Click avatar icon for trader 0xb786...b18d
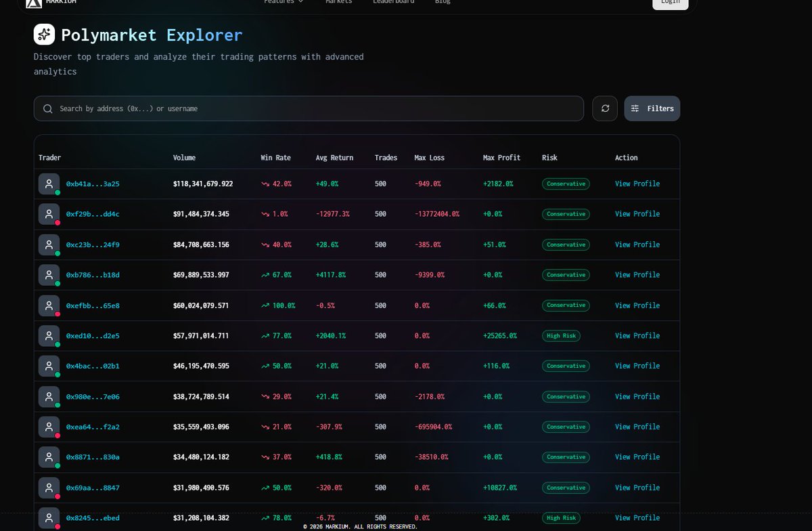Viewport: 812px width, 531px height. (49, 275)
